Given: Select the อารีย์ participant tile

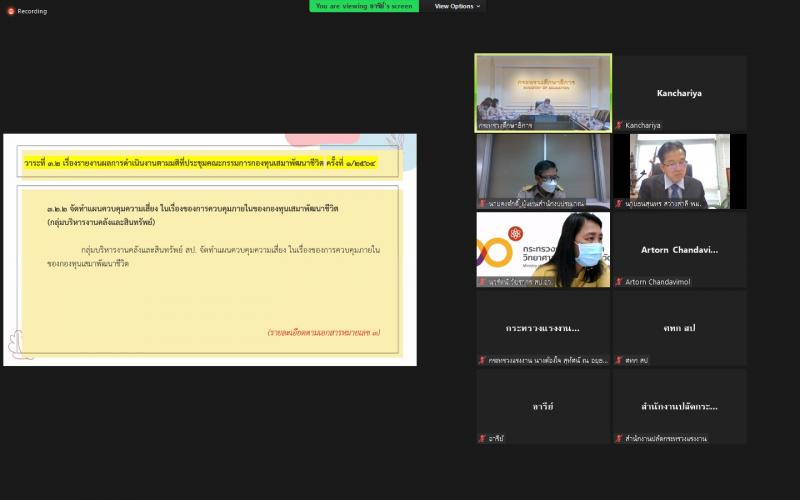Looking at the screenshot, I should [543, 407].
